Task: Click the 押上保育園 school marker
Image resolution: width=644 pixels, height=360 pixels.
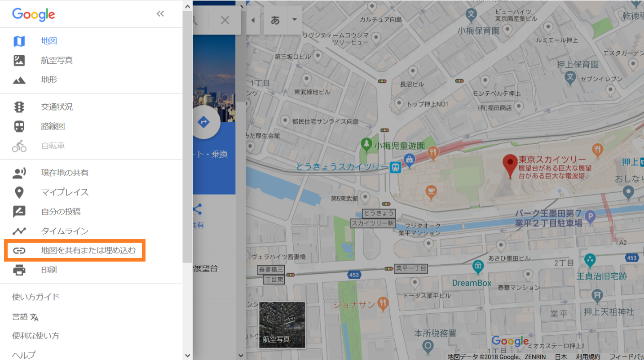Action: coord(570,78)
